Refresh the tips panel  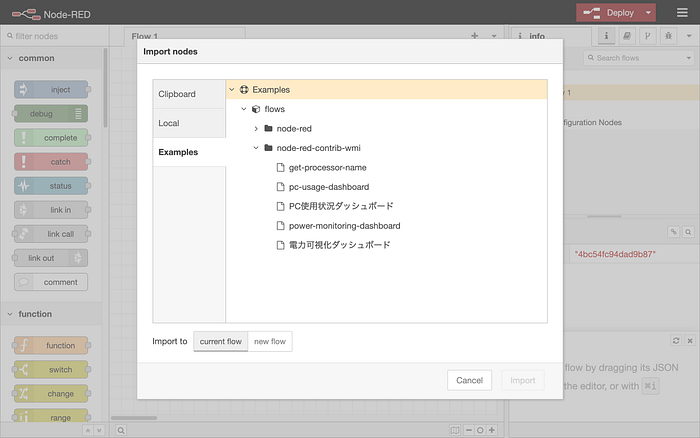click(676, 341)
